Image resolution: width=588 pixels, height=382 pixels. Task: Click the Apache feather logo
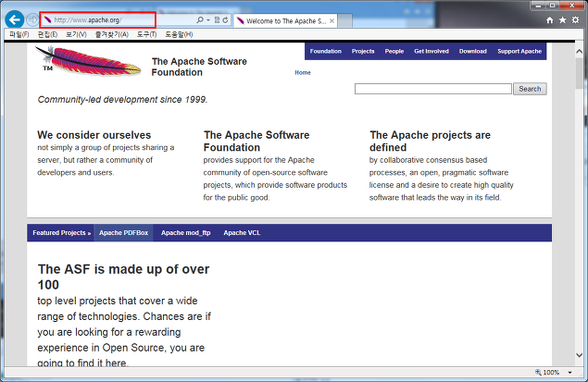click(x=88, y=60)
